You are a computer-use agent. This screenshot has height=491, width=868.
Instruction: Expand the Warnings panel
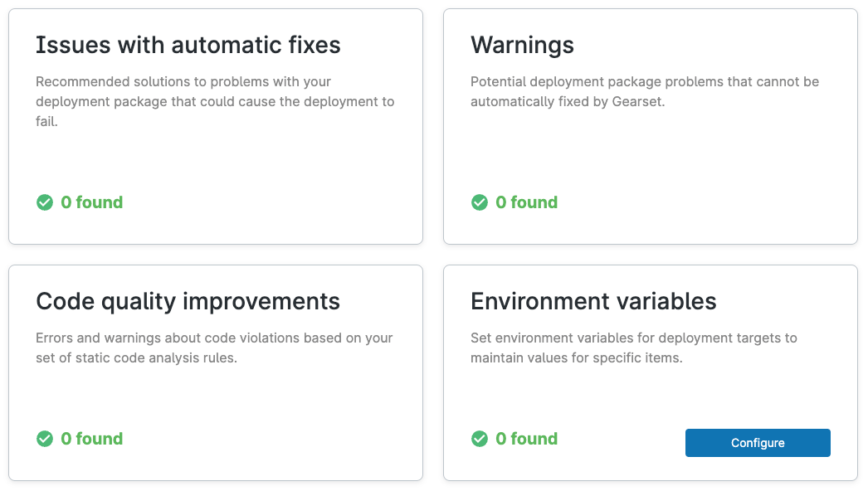(651, 126)
